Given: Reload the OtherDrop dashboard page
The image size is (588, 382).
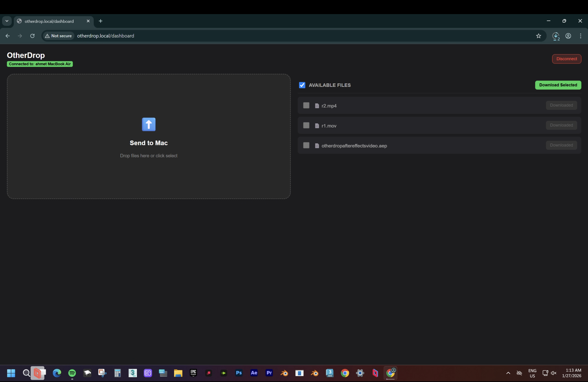Looking at the screenshot, I should point(32,36).
